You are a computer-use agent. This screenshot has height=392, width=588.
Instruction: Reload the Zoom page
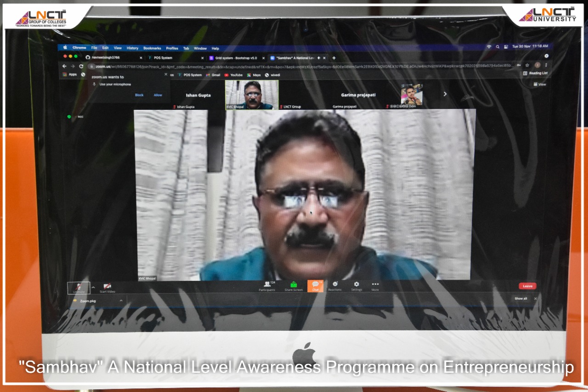[81, 66]
